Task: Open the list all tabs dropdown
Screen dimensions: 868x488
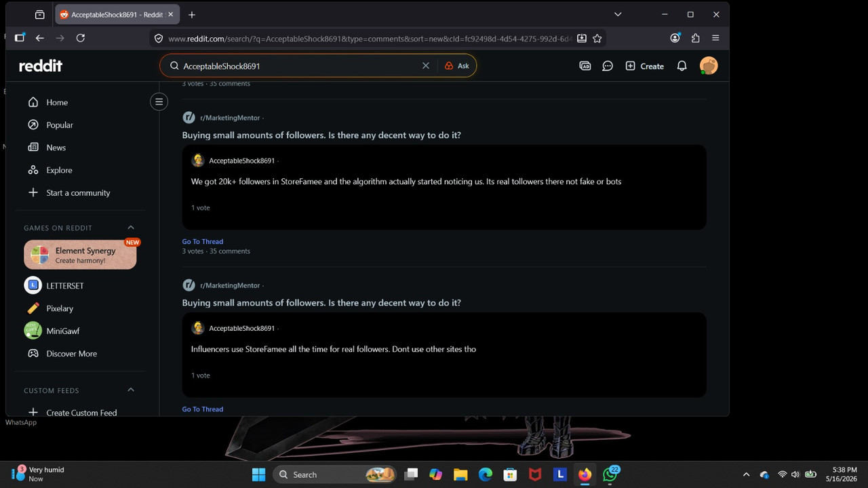Action: tap(618, 14)
